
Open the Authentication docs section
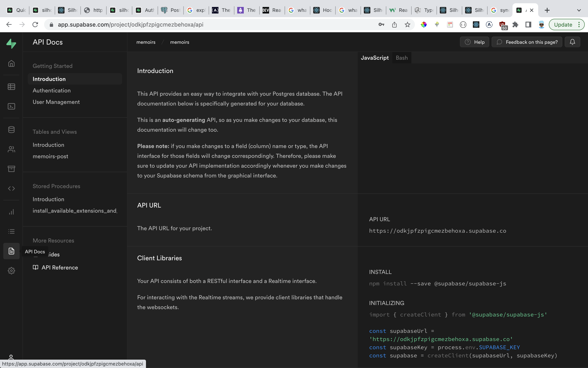(x=51, y=90)
